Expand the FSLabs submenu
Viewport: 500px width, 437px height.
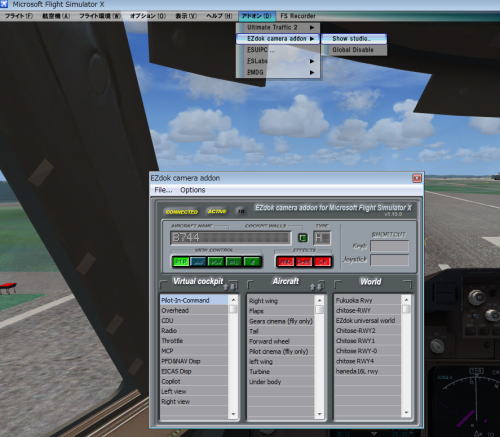[x=278, y=61]
